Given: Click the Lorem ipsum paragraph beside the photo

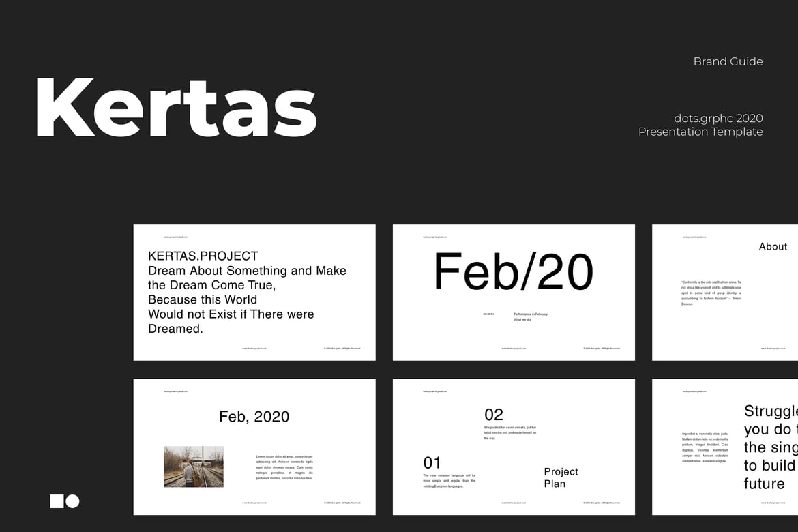Looking at the screenshot, I should (x=284, y=467).
